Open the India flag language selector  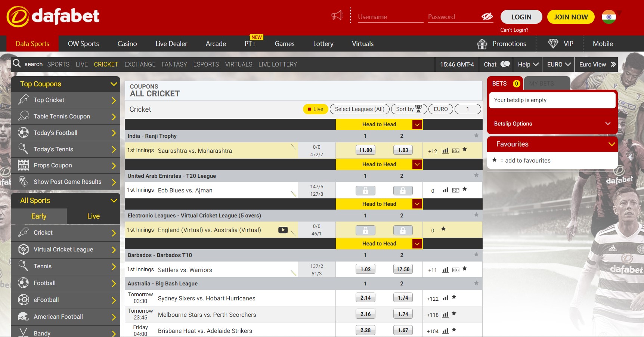point(609,17)
